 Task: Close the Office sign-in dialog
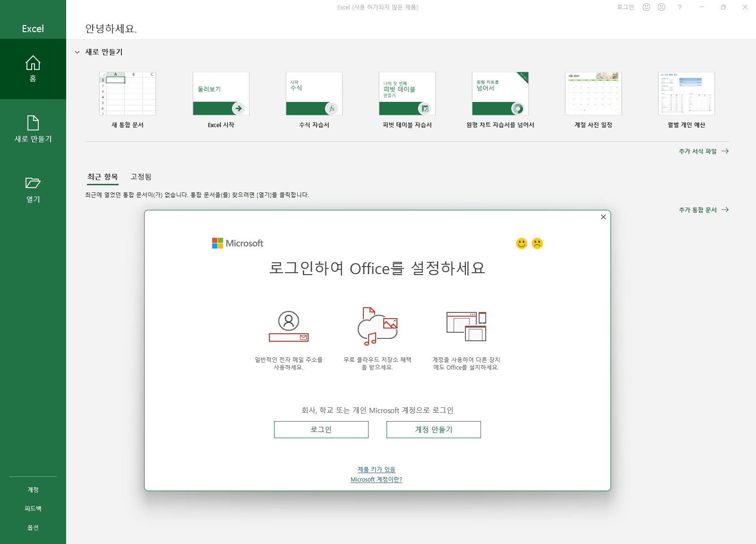tap(603, 217)
